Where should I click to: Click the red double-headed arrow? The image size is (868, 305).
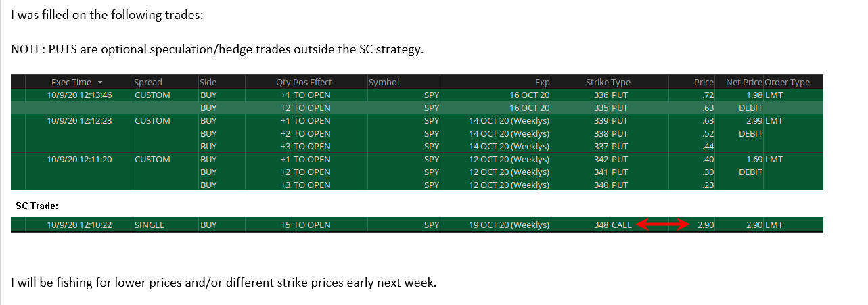(x=663, y=225)
